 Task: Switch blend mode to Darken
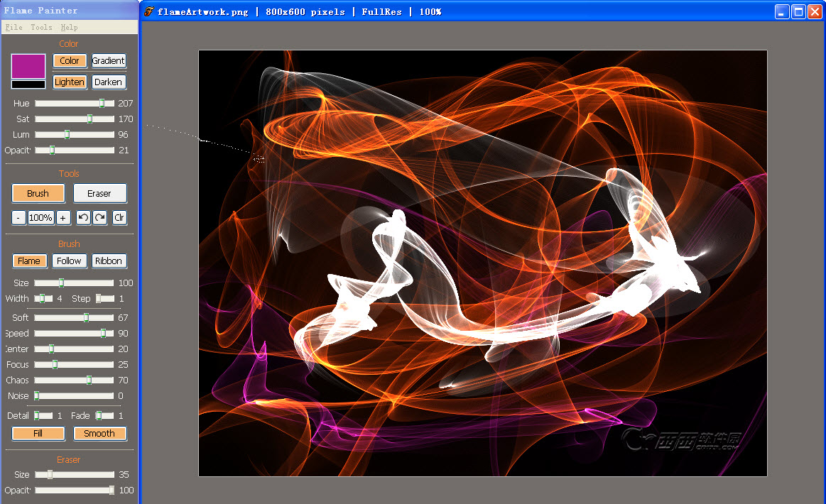coord(109,82)
